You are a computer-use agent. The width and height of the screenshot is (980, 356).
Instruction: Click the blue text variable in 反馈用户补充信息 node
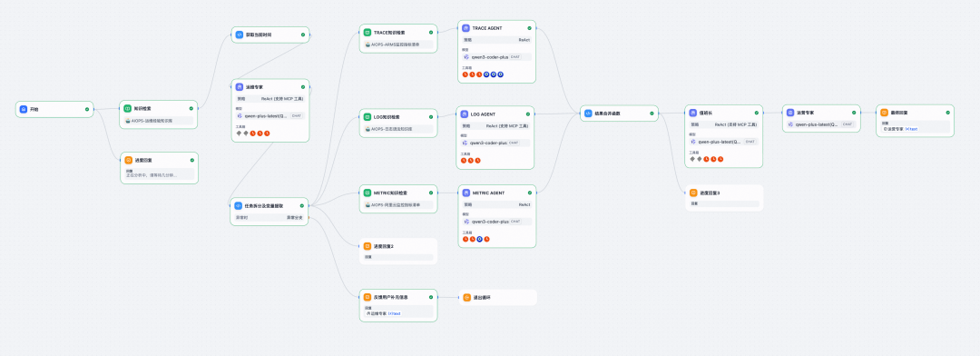[395, 312]
